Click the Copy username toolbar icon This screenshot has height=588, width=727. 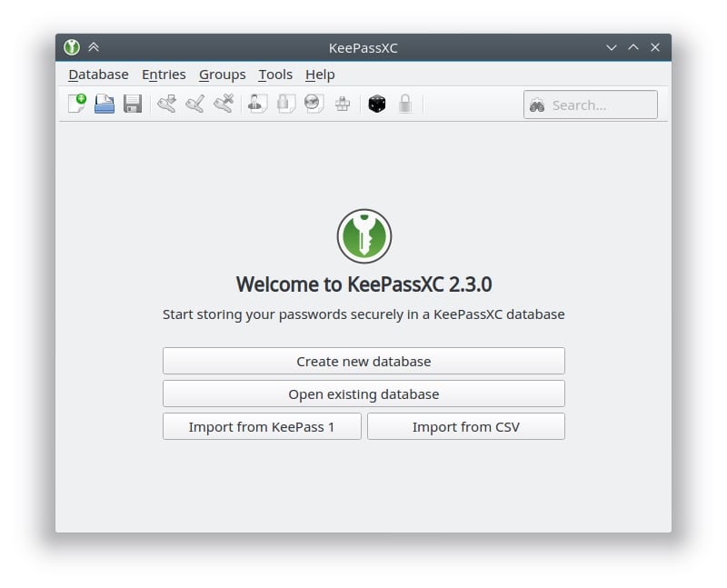coord(255,104)
